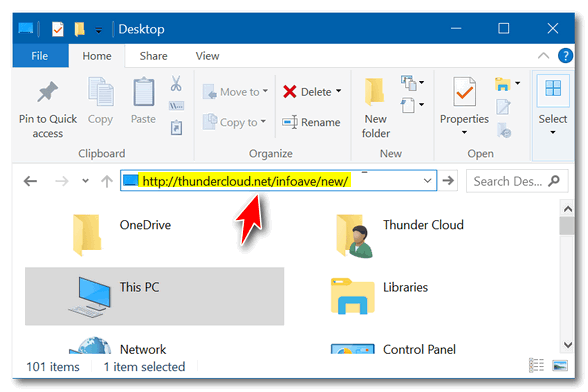Viewport: 588px width, 392px height.
Task: Click the Copy icon in Clipboard group
Action: pyautogui.click(x=100, y=92)
